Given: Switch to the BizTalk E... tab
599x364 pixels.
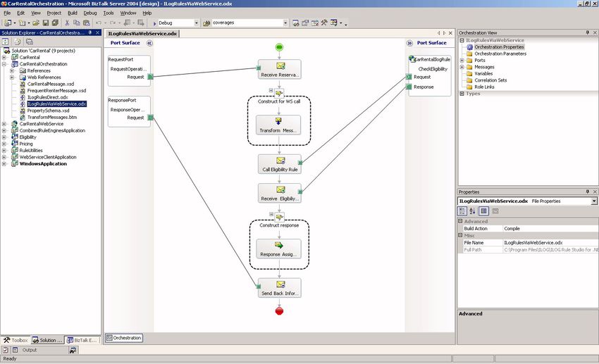Looking at the screenshot, I should pos(81,340).
